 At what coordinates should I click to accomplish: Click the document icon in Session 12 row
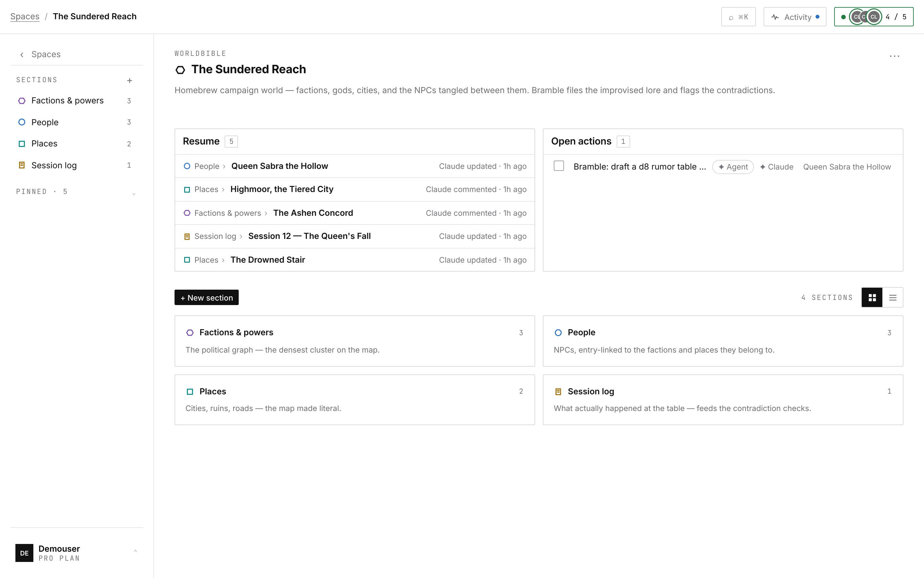pos(187,237)
